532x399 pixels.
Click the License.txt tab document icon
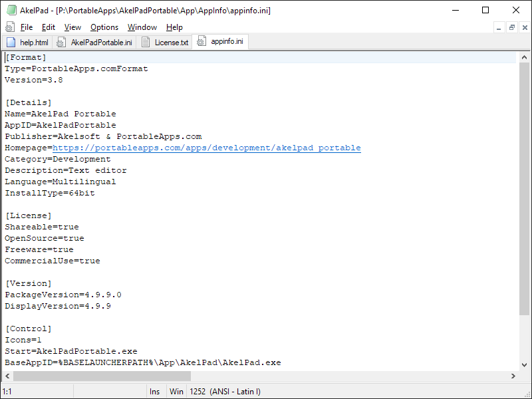click(x=146, y=42)
